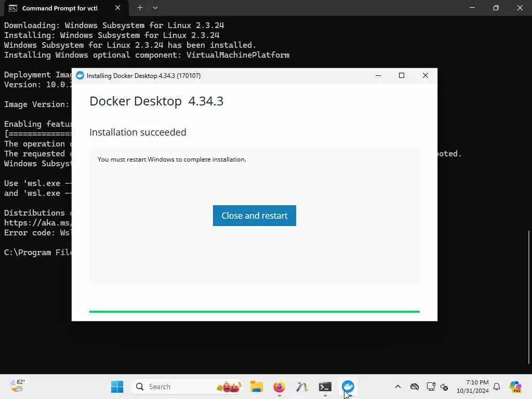Viewport: 532px width, 399px height.
Task: Close the Docker Desktop installer window
Action: (x=425, y=75)
